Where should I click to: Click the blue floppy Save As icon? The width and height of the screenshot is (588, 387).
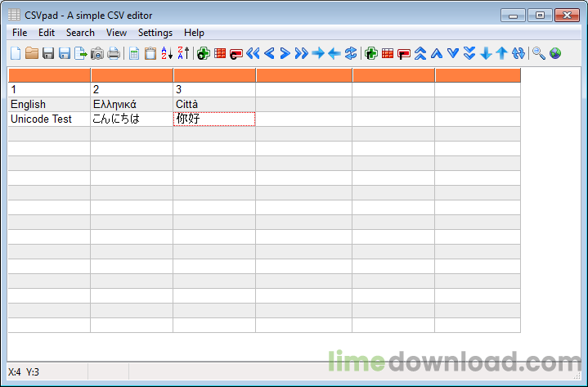coord(65,54)
